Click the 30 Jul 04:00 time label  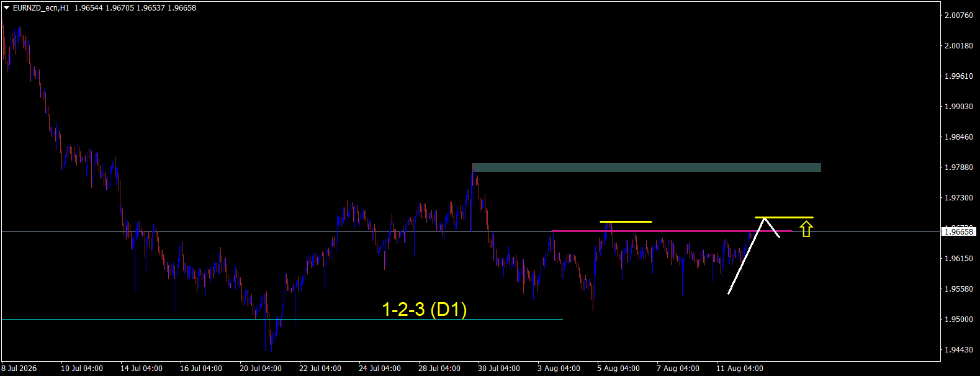(x=499, y=369)
